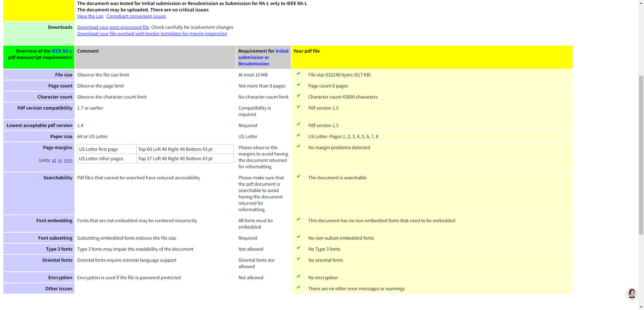Click the green check for File size
The width and height of the screenshot is (644, 310).
pos(299,73)
